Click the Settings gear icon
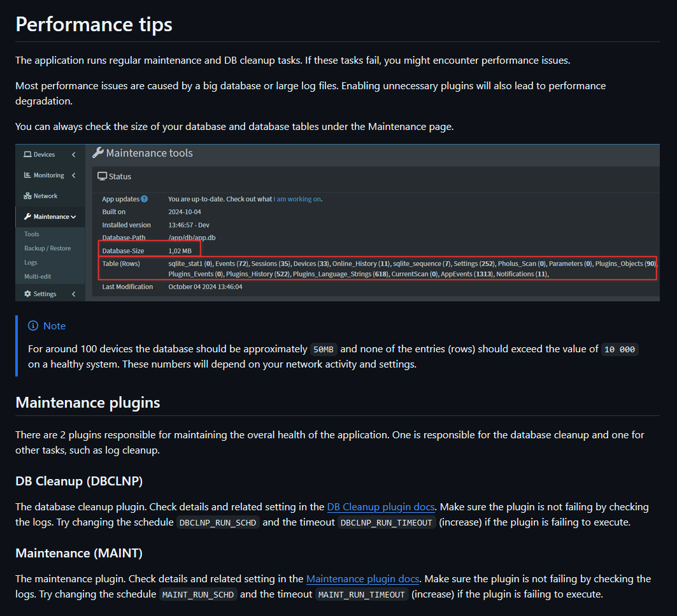Screen dimensions: 677x616 tap(27, 294)
